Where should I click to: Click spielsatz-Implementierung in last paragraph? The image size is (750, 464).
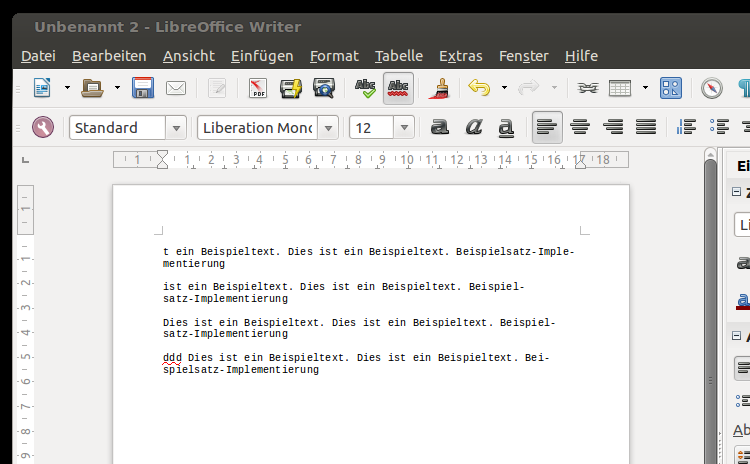click(241, 370)
